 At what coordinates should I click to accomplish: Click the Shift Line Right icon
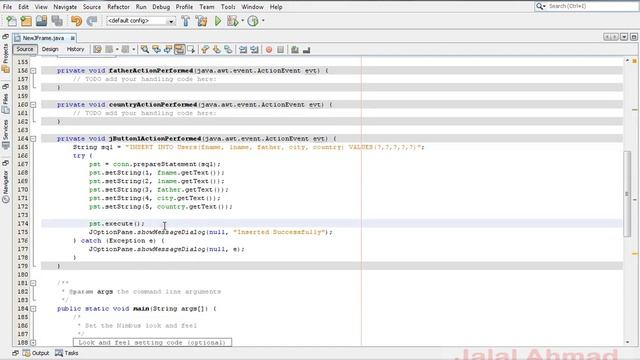click(x=254, y=49)
